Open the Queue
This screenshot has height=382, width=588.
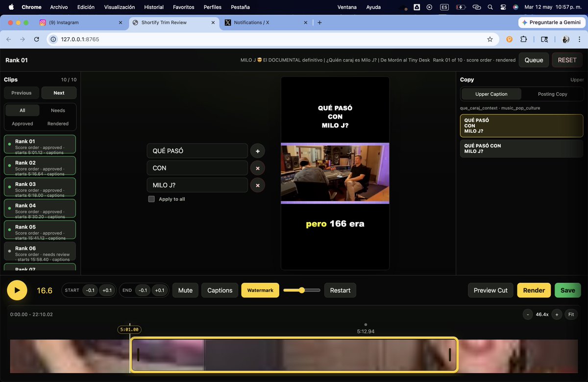point(534,60)
